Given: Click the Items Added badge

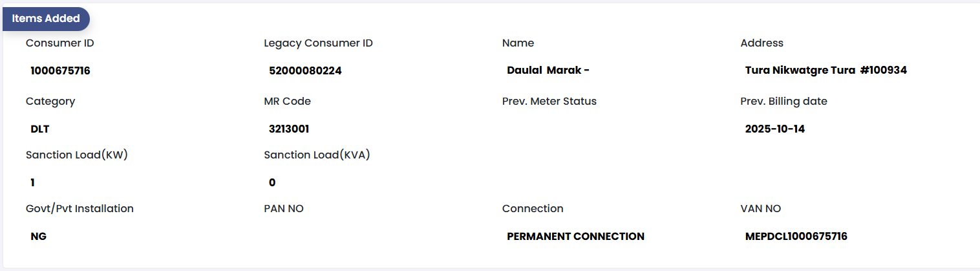Looking at the screenshot, I should [x=46, y=19].
